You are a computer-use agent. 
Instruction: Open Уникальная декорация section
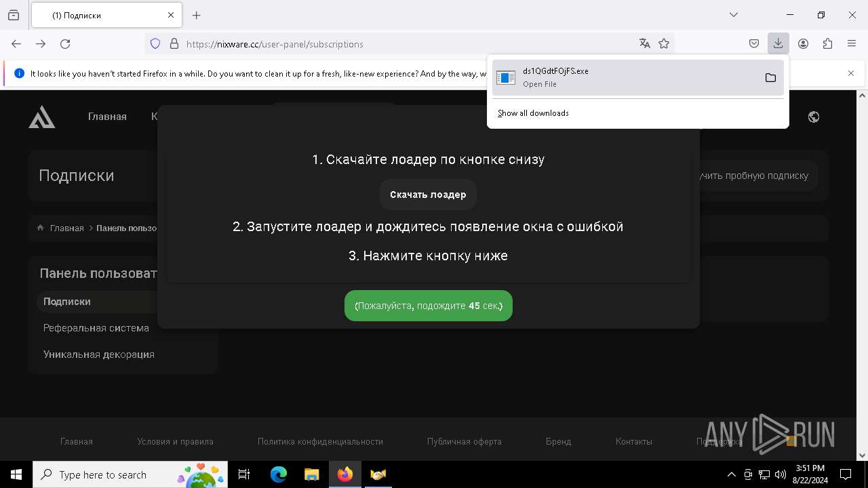click(x=99, y=354)
